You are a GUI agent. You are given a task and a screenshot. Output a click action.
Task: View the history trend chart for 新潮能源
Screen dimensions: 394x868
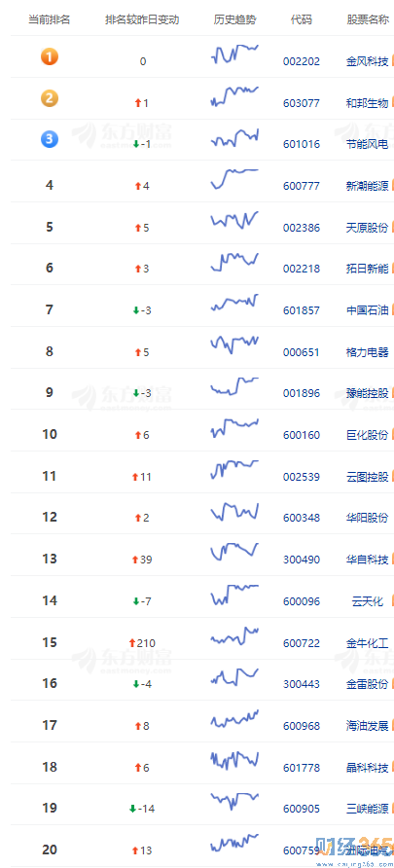click(x=234, y=179)
